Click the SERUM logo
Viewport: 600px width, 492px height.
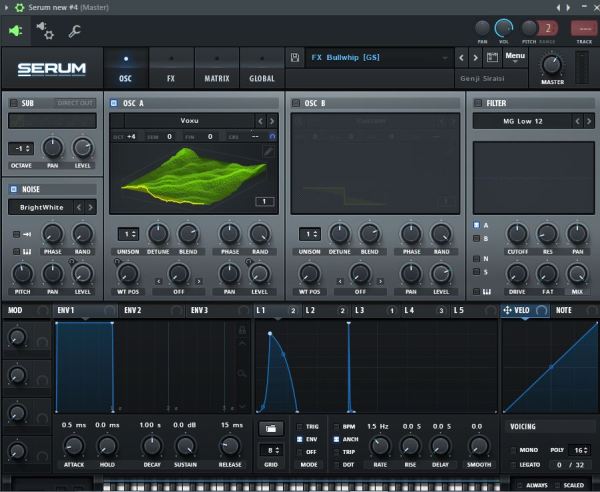coord(52,69)
